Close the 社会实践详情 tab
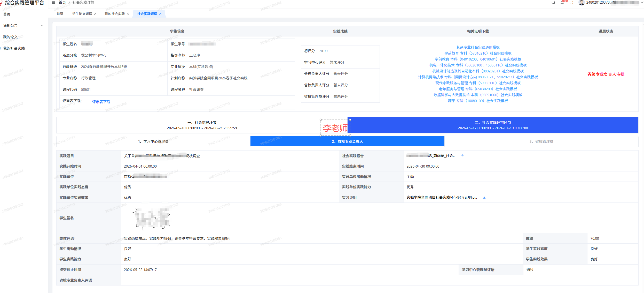644x293 pixels. pos(160,14)
